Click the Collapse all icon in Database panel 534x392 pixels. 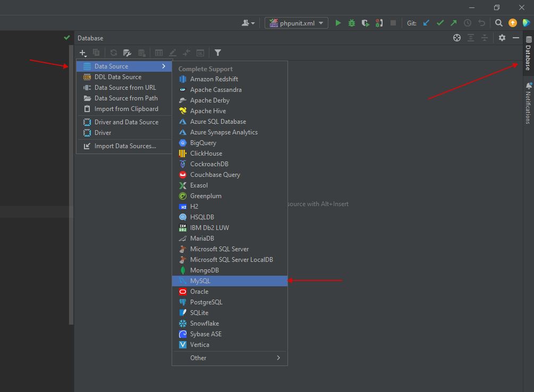tap(484, 38)
